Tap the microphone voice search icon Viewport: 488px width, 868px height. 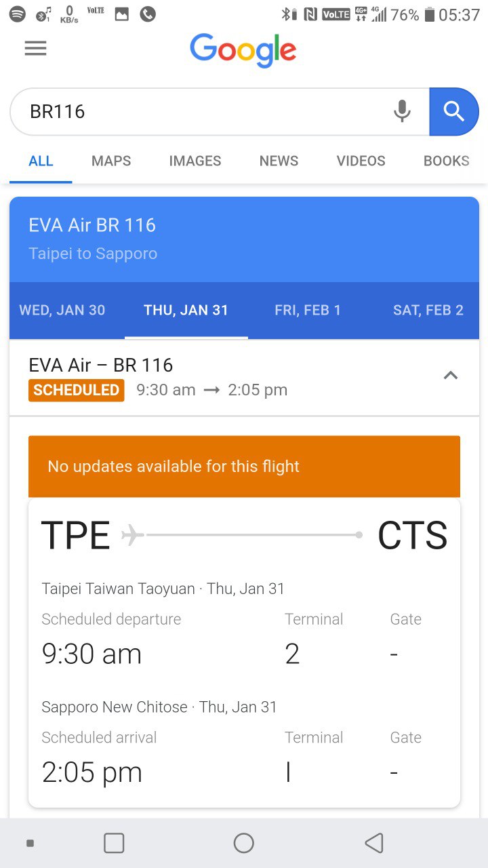tap(402, 111)
